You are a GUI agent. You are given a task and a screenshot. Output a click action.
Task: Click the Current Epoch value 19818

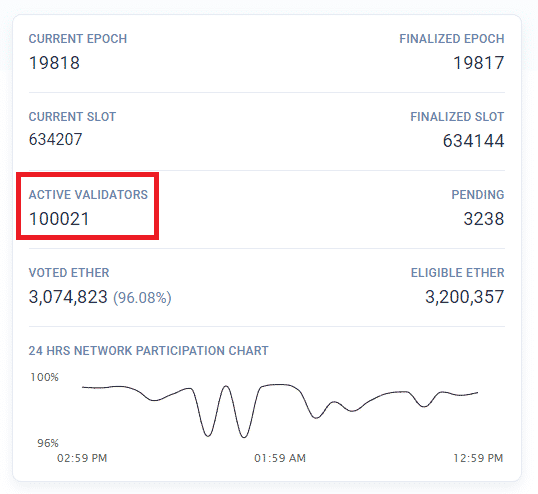point(54,63)
